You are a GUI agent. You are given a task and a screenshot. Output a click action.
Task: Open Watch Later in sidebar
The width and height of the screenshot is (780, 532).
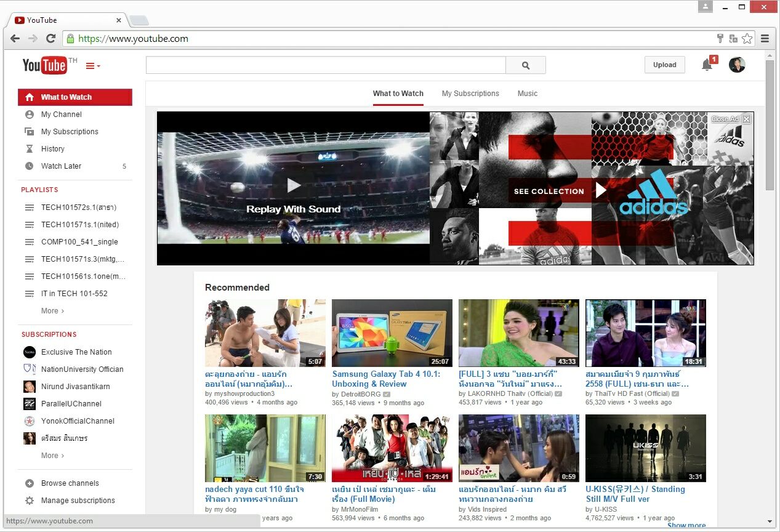coord(61,166)
